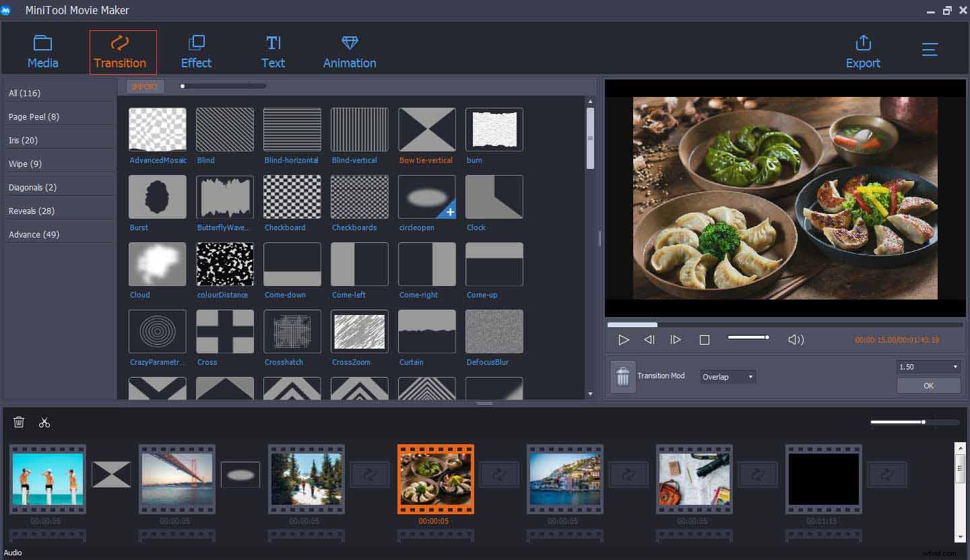Click the scissors split icon in timeline
The width and height of the screenshot is (970, 560).
(44, 423)
